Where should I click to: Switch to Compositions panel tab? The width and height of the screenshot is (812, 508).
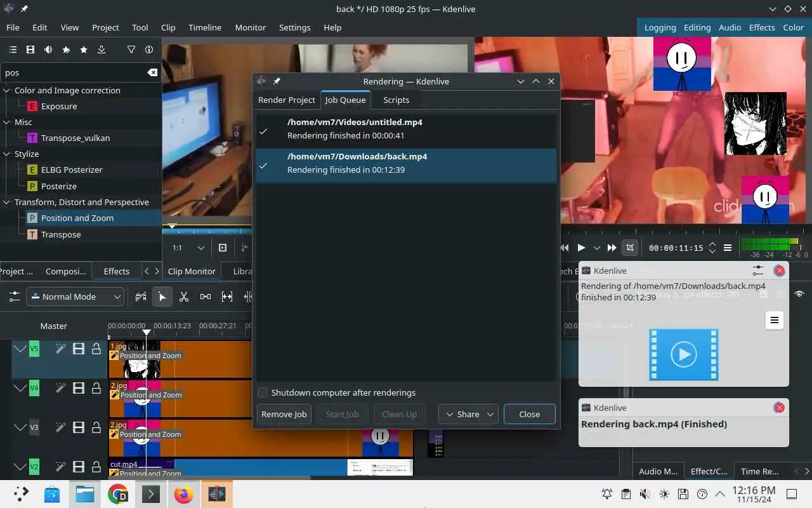coord(66,271)
